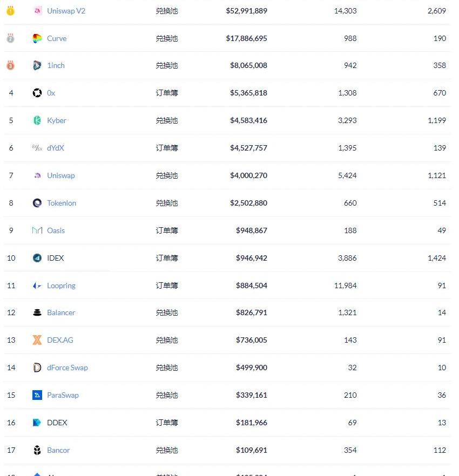This screenshot has height=476, width=459.
Task: Open the dYdX exchange link
Action: [x=56, y=148]
